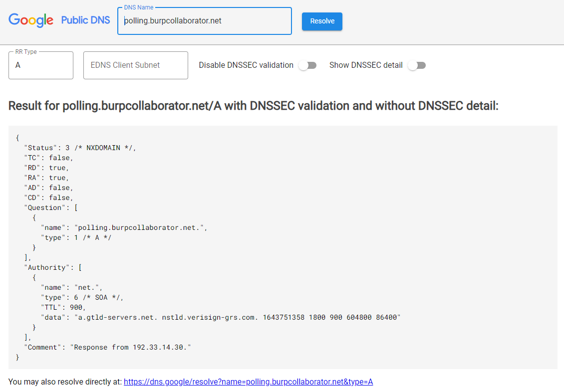Click the Comment Response from 192.33.14.30 line
This screenshot has width=564, height=392.
point(107,347)
